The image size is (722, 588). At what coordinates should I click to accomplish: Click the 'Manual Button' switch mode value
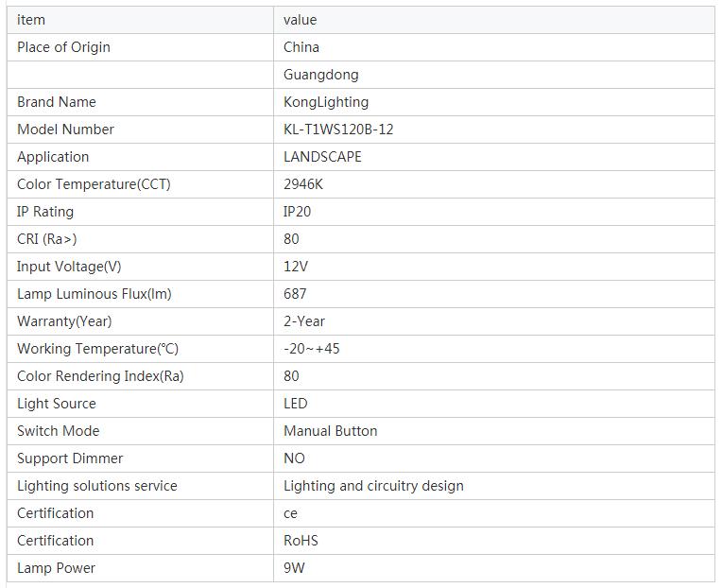coord(331,431)
